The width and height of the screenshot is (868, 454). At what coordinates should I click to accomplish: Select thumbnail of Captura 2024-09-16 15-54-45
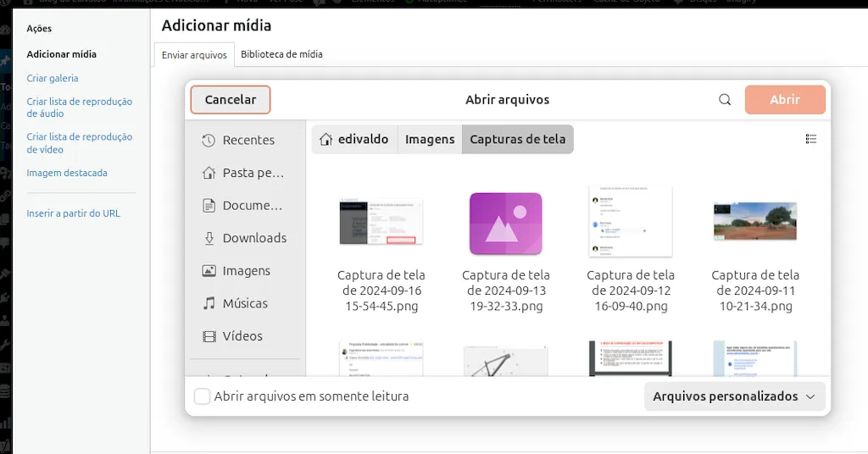click(x=381, y=222)
